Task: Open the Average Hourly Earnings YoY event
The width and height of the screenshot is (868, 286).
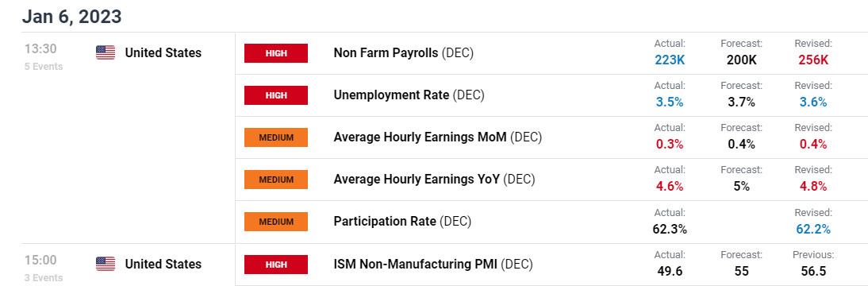Action: 435,180
